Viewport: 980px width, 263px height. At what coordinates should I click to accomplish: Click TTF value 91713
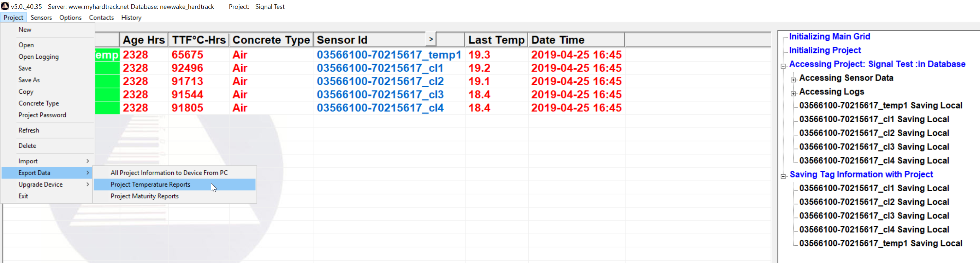coord(187,81)
